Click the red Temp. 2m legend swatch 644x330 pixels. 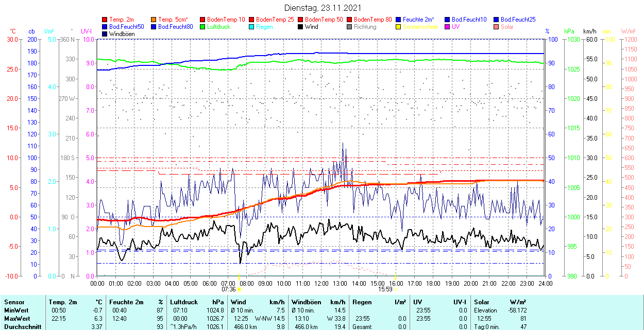click(105, 20)
